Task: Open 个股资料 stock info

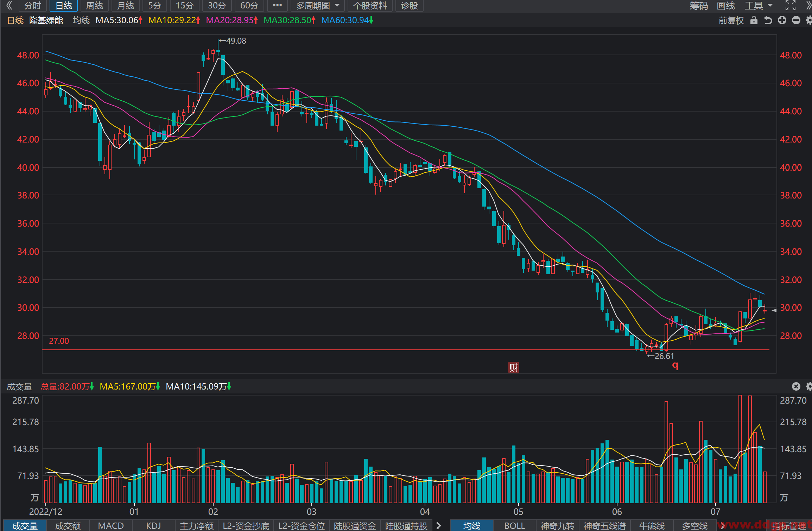Action: pos(370,6)
